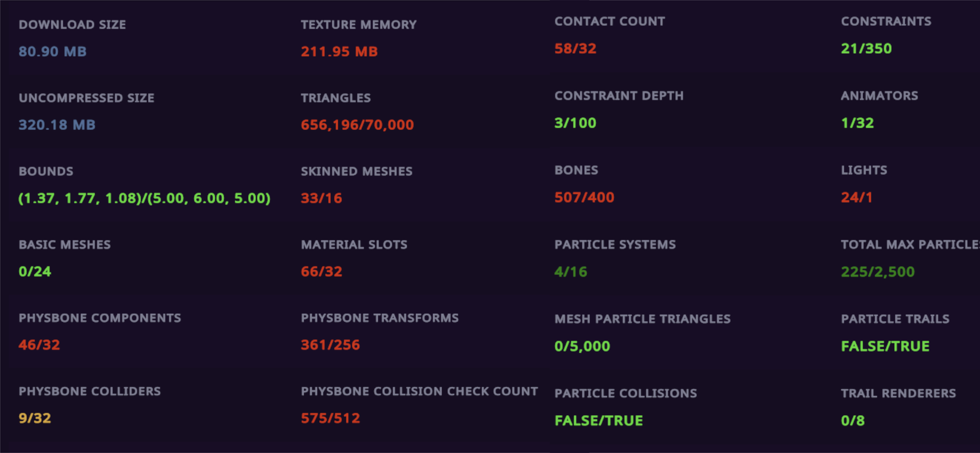Viewport: 980px width, 453px height.
Task: Click the Texture Memory value 211.95 MB
Action: pos(339,51)
